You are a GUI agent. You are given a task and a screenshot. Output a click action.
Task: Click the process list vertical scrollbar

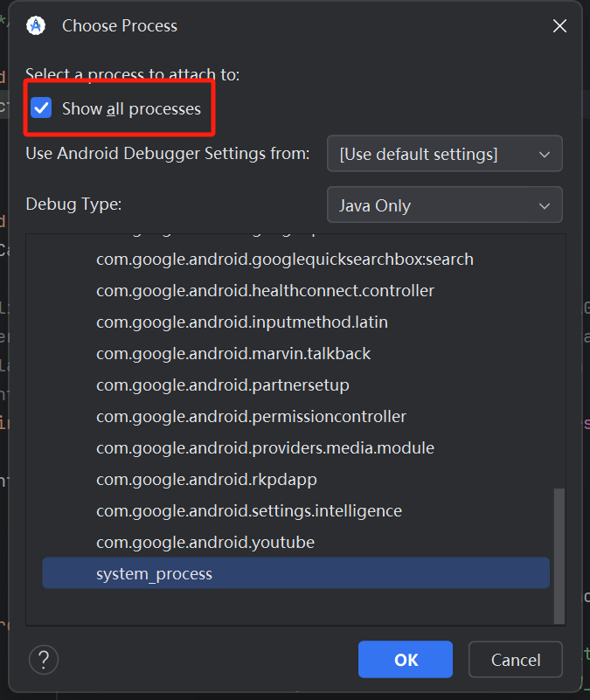[x=559, y=556]
